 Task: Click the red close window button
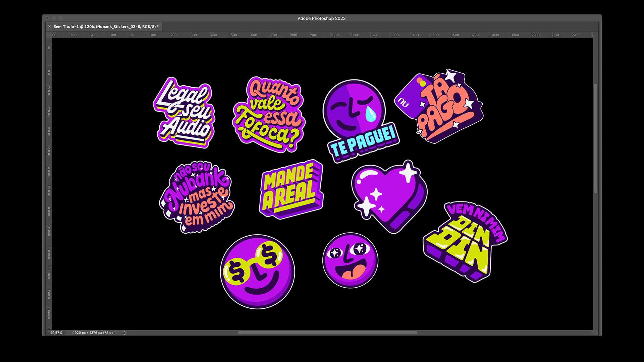[x=47, y=18]
